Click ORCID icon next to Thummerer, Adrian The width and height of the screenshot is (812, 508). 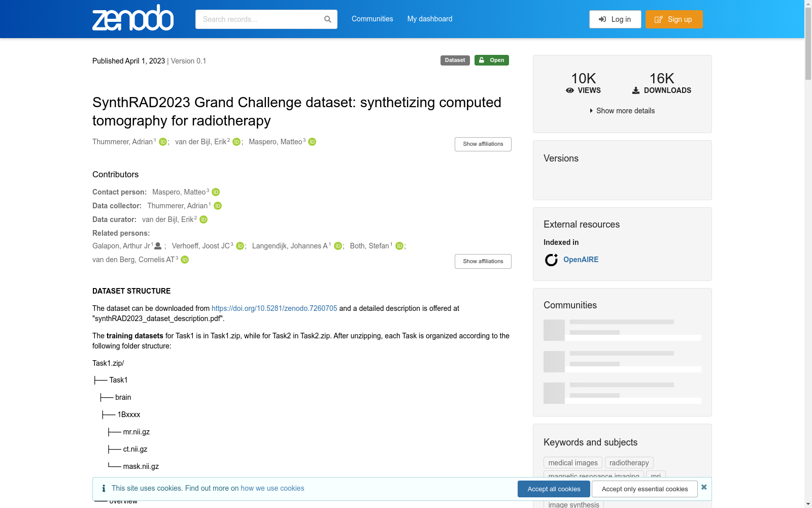click(162, 142)
